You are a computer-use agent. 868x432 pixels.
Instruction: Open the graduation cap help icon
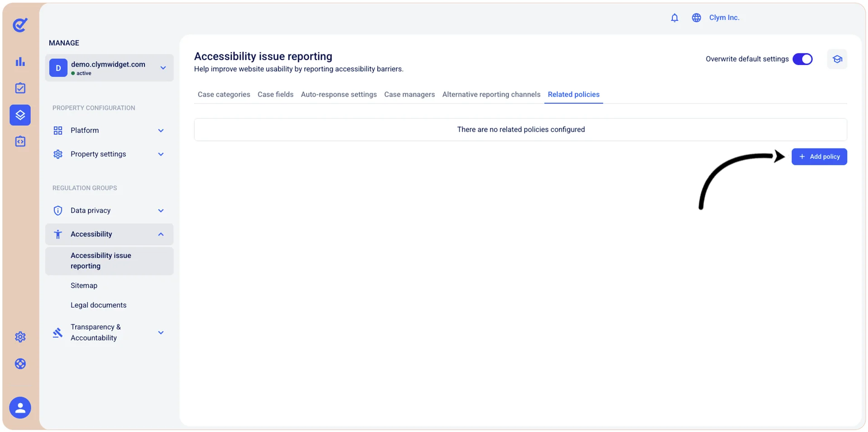837,59
